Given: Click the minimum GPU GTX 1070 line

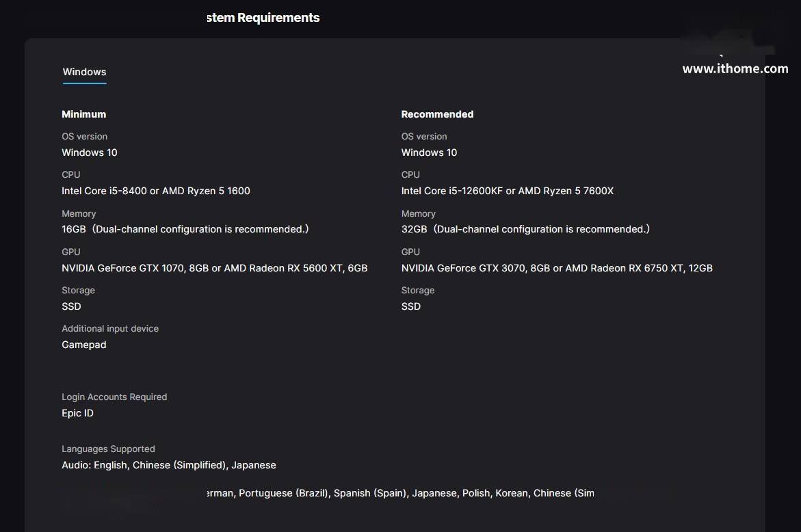Looking at the screenshot, I should coord(215,268).
